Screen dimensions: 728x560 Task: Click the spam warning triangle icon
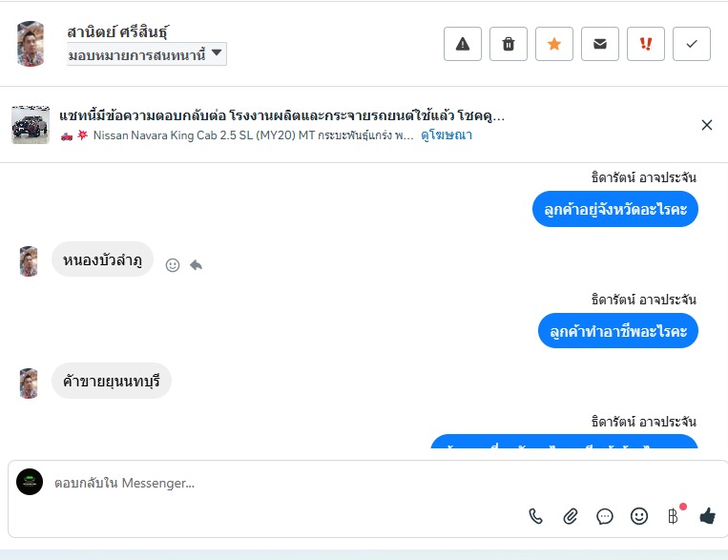pyautogui.click(x=463, y=44)
